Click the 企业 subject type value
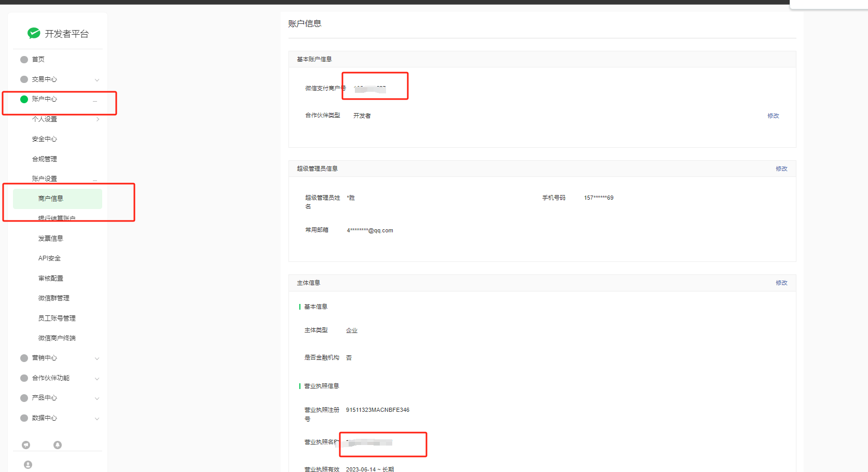 [x=352, y=330]
